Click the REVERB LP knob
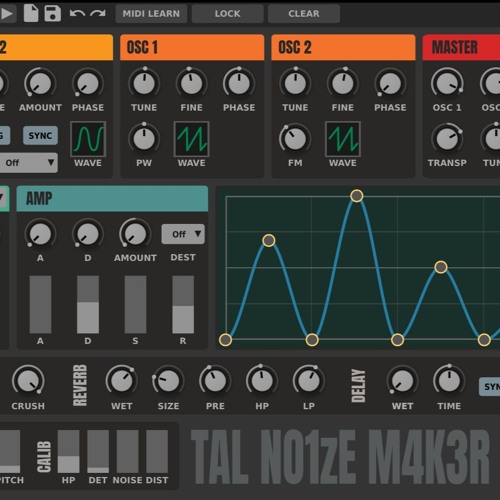This screenshot has width=500, height=500. coord(309,381)
